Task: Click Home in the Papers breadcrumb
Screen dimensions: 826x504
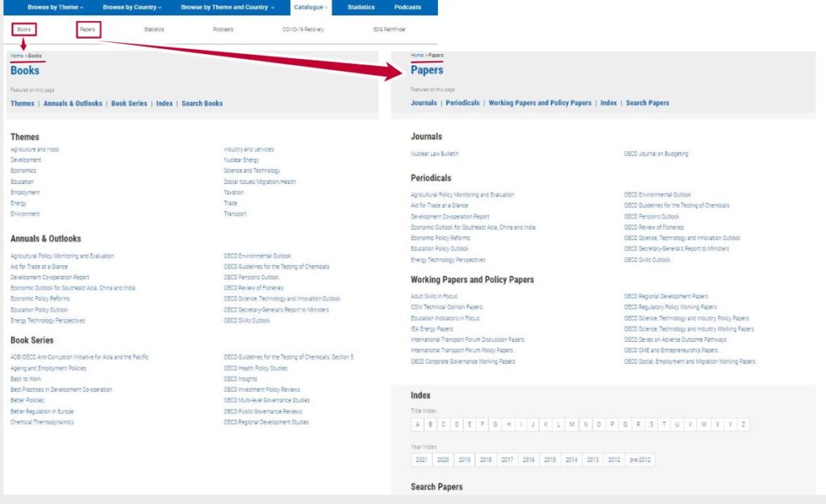Action: click(417, 56)
